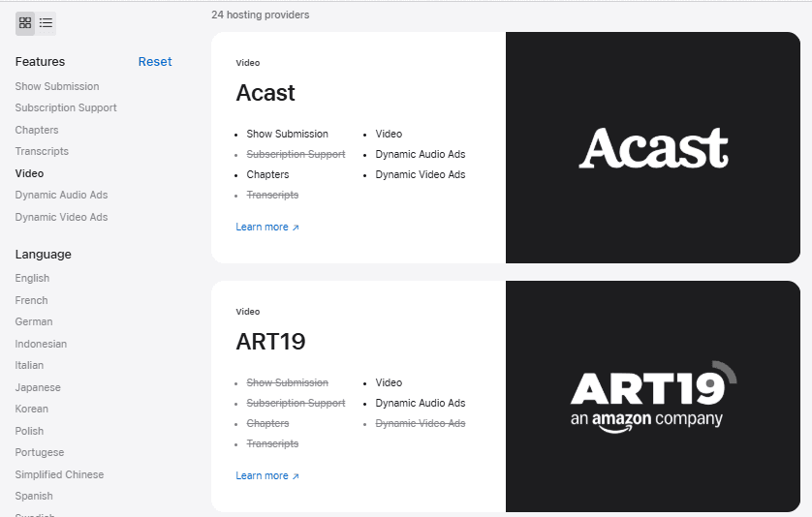
Task: Reset the Features filters
Action: coord(155,62)
